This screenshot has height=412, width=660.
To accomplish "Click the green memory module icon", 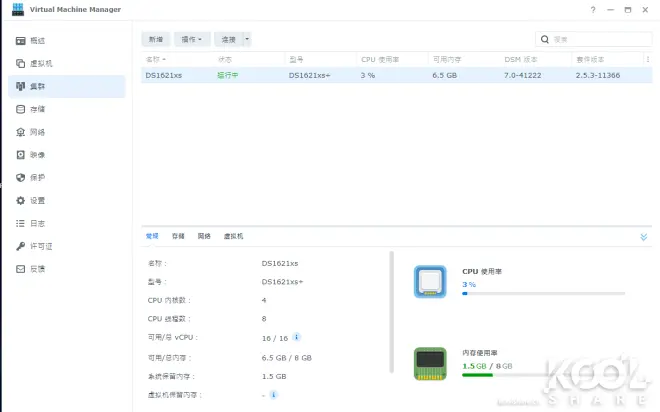I will [x=430, y=364].
